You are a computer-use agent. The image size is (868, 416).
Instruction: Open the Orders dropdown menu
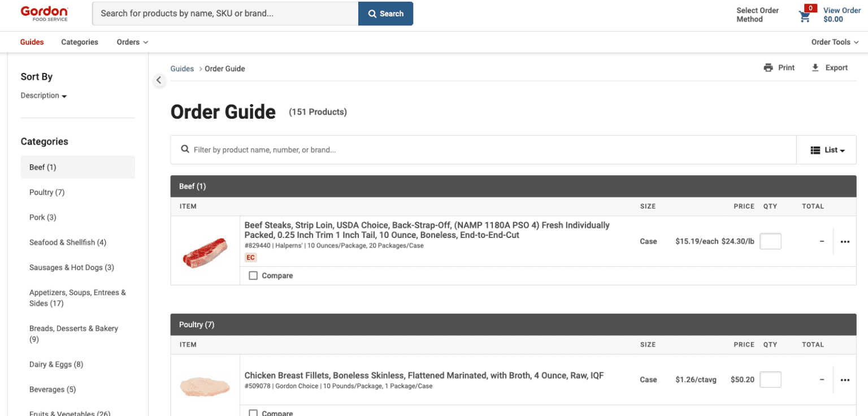(x=132, y=42)
